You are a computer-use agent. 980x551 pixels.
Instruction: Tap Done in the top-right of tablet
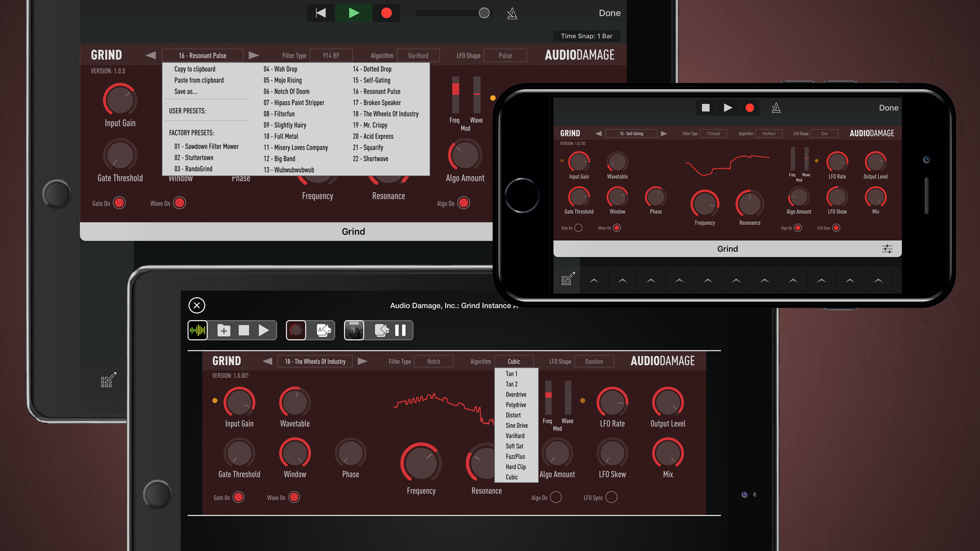point(609,13)
